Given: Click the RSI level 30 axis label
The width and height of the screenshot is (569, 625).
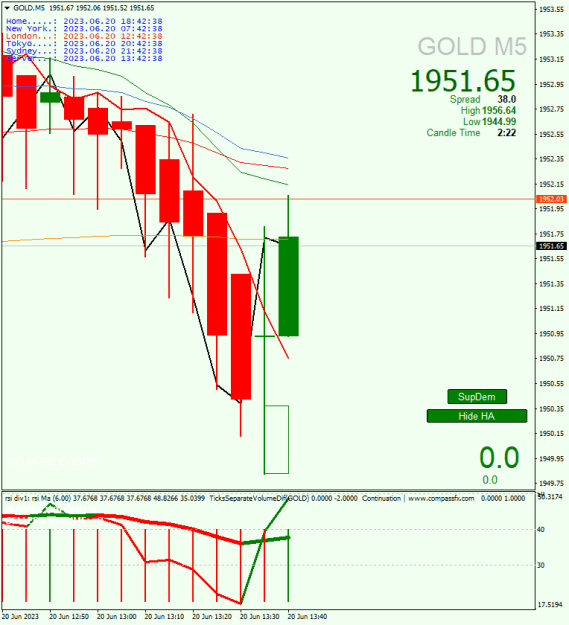Looking at the screenshot, I should 541,565.
